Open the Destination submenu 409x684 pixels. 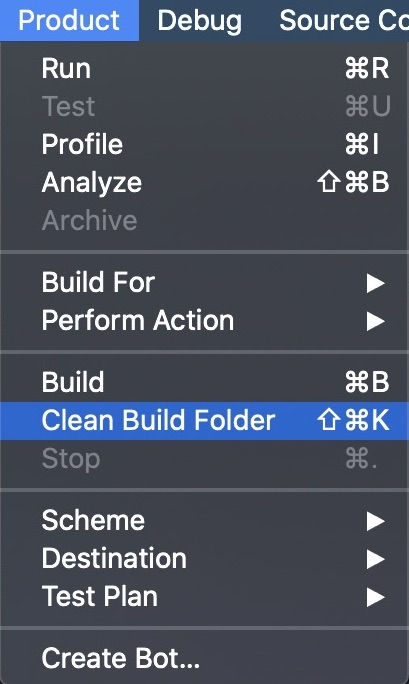coord(204,559)
